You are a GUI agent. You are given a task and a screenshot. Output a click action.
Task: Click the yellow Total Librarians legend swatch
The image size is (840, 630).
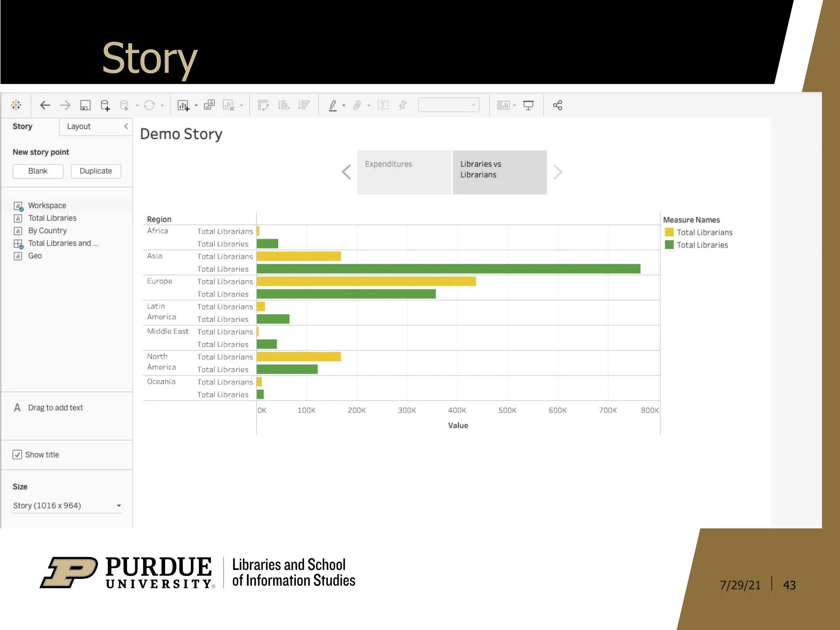click(x=669, y=232)
